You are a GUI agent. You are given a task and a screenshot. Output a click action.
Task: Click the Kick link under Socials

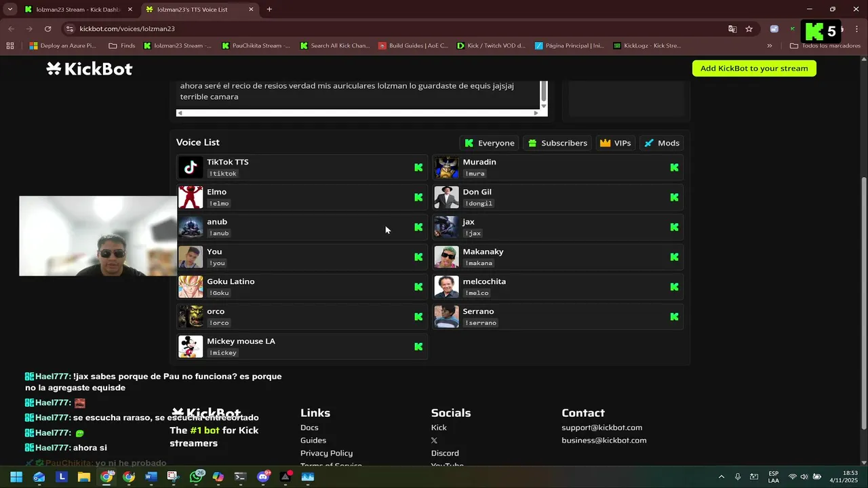pos(439,428)
